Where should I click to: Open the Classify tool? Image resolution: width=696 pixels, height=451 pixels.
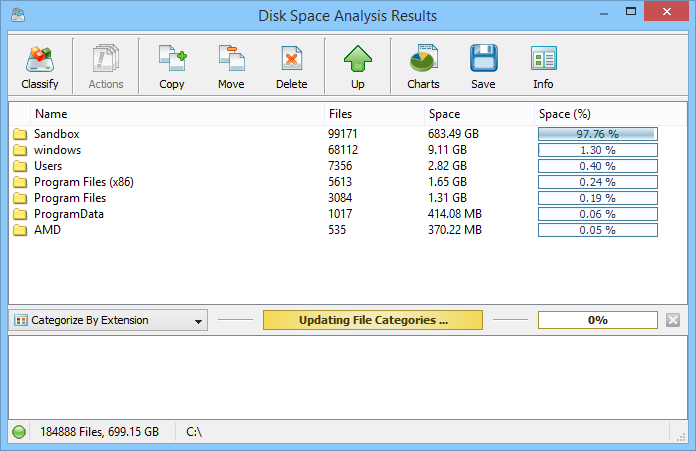click(40, 67)
